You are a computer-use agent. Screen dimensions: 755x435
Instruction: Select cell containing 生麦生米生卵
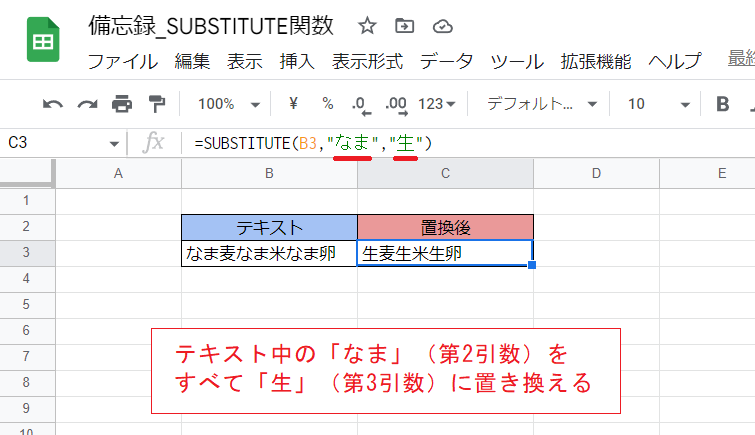(x=445, y=253)
